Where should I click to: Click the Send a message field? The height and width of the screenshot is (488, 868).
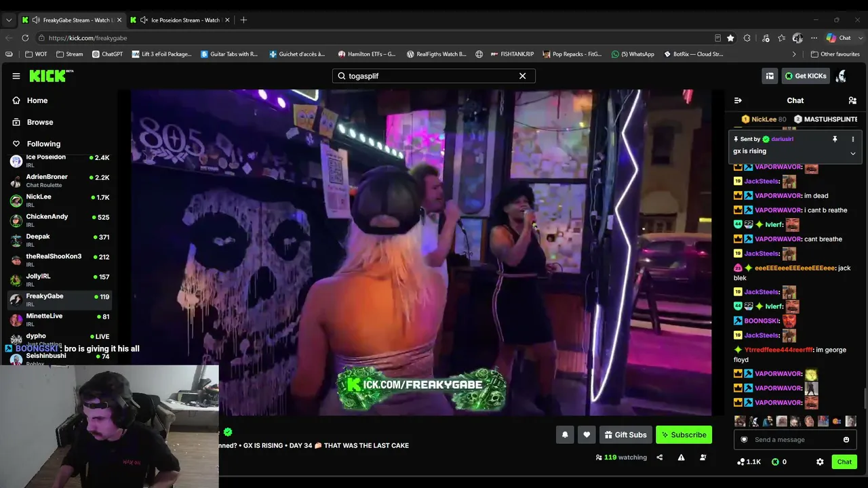pyautogui.click(x=795, y=439)
